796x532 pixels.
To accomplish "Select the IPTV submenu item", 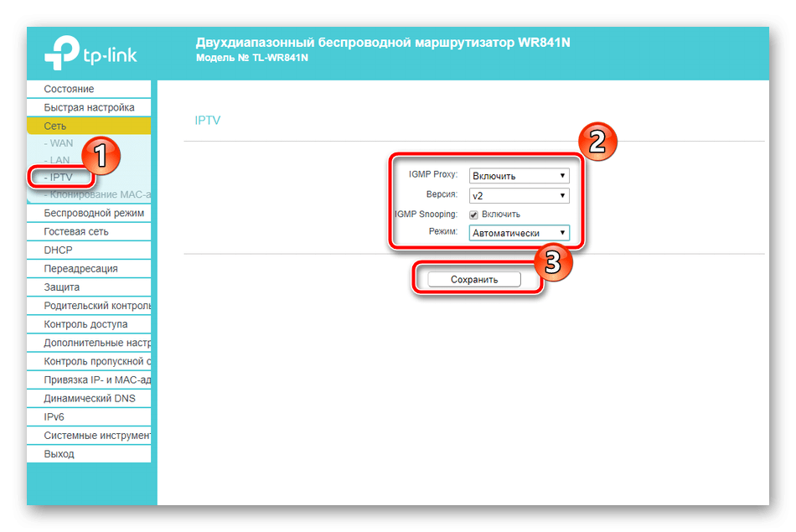I will (61, 178).
